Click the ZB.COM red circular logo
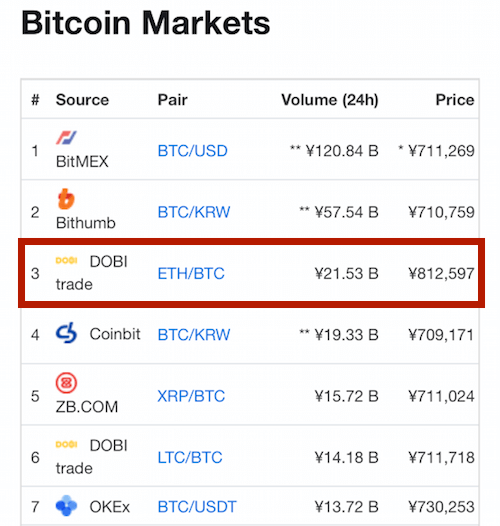The image size is (500, 526). (66, 383)
